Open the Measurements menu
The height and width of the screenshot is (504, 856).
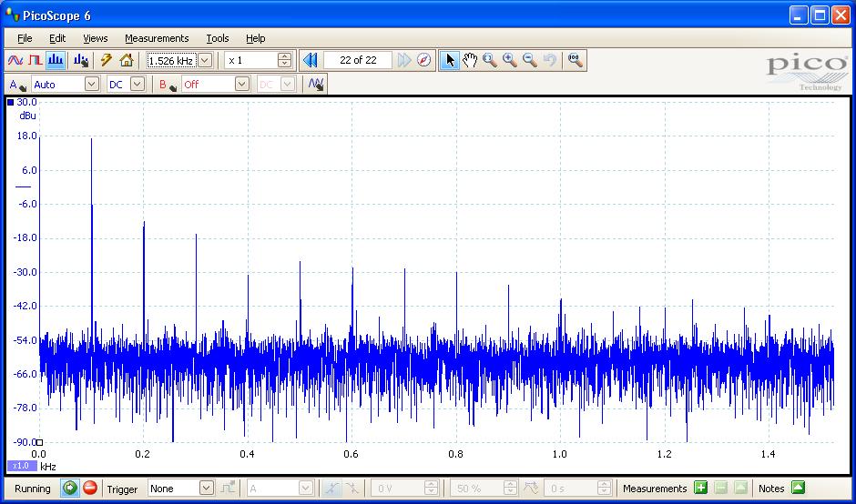point(157,38)
